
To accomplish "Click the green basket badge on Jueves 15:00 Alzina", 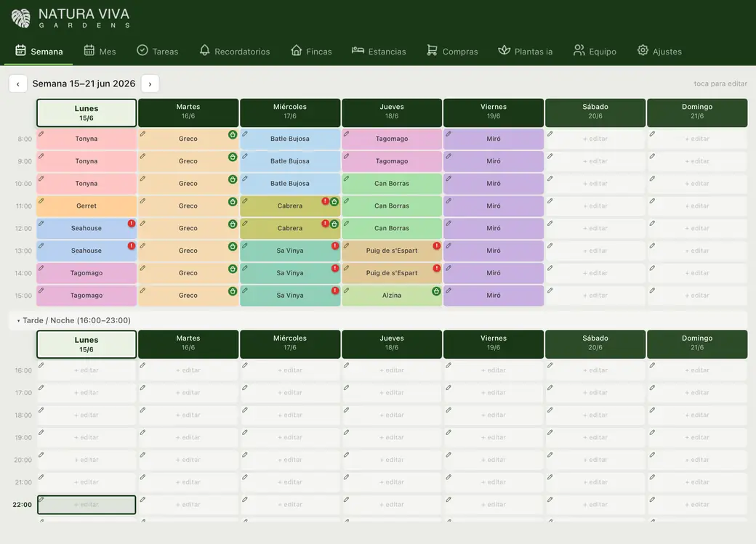I will coord(436,291).
